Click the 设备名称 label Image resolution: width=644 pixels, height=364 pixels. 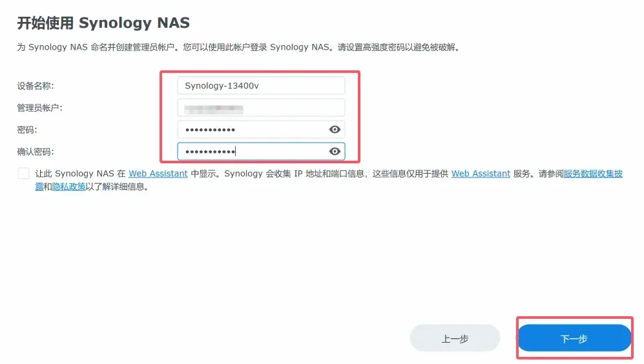coord(36,86)
